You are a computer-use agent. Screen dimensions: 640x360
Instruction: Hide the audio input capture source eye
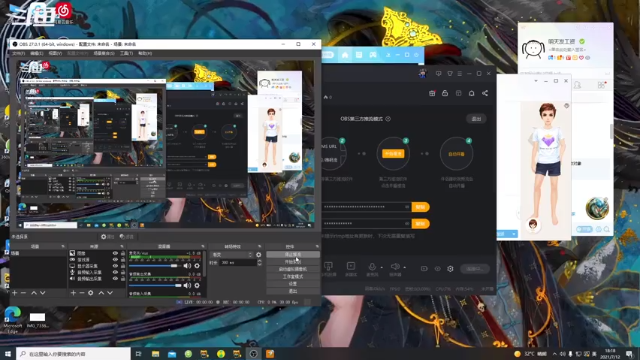(115, 272)
